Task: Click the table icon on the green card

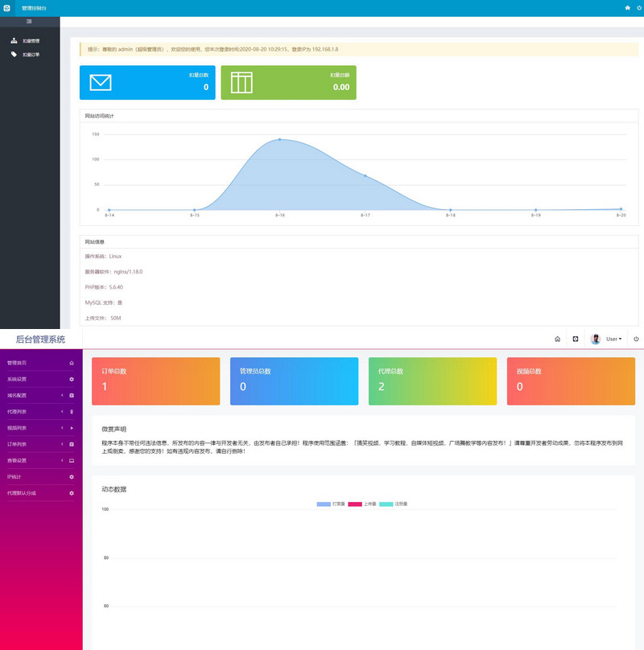Action: 242,83
